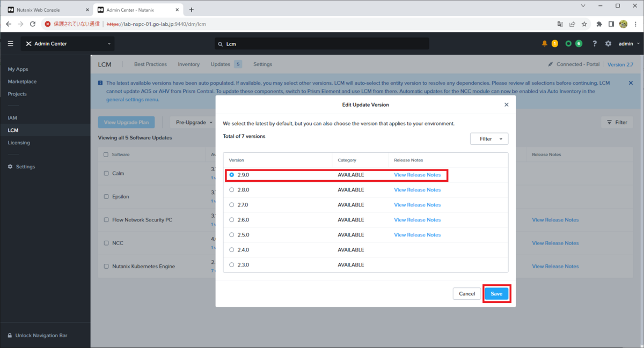Open Licensing in the sidebar
Screen dimensions: 644x348
[19, 143]
